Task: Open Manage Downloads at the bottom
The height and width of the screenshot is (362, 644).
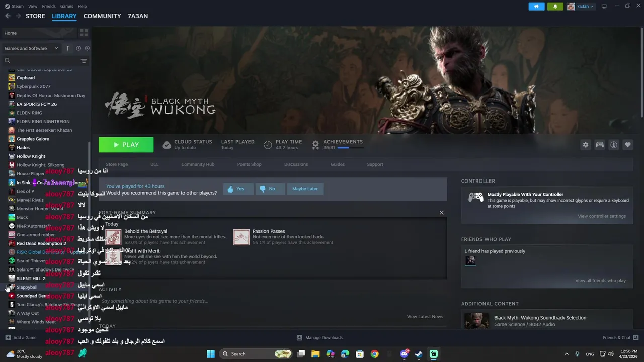Action: point(319,337)
